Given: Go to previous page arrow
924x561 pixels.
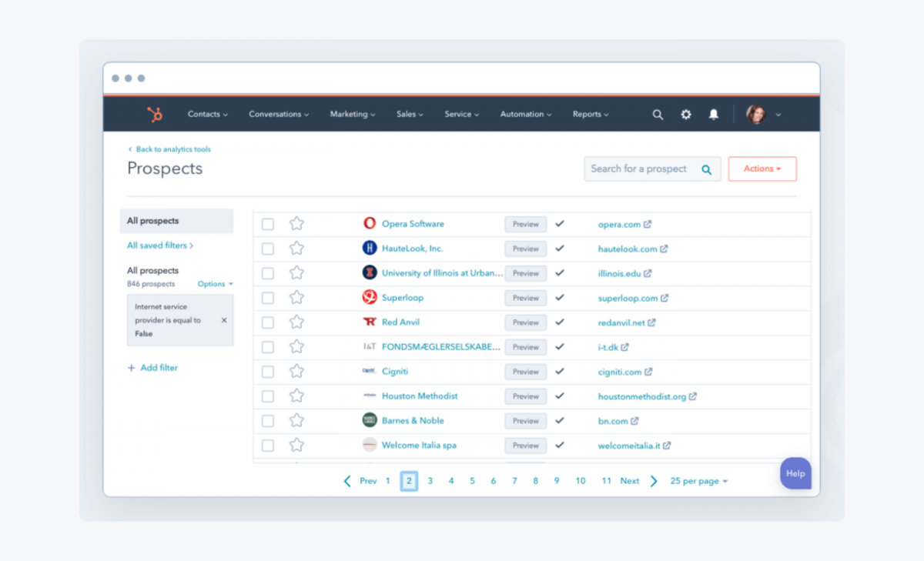Looking at the screenshot, I should (x=347, y=481).
